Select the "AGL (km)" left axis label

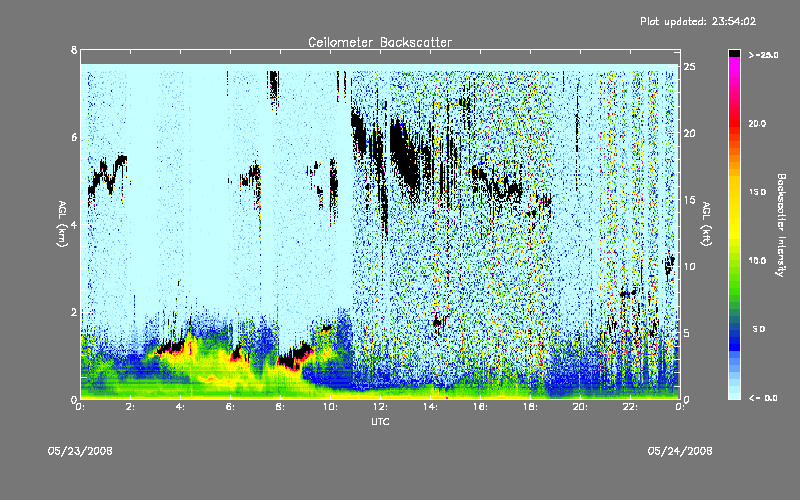pyautogui.click(x=62, y=224)
